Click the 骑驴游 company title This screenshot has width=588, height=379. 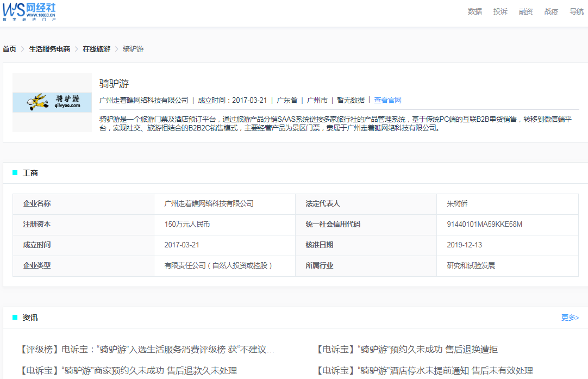click(x=114, y=84)
